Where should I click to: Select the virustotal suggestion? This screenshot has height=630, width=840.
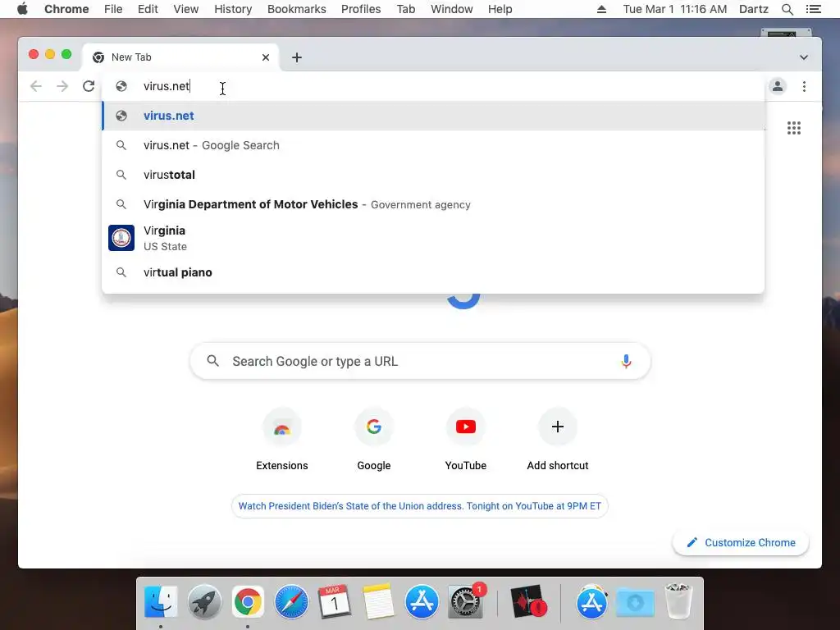433,175
